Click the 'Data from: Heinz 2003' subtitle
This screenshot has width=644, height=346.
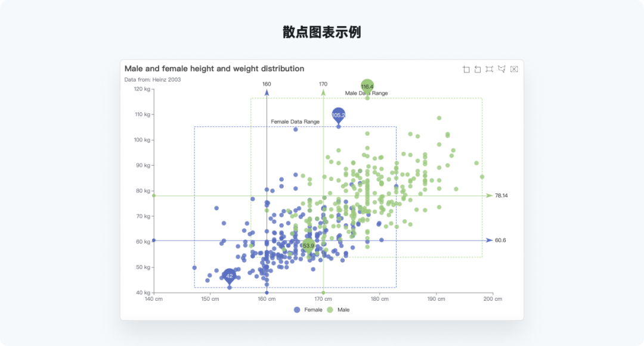coord(153,80)
